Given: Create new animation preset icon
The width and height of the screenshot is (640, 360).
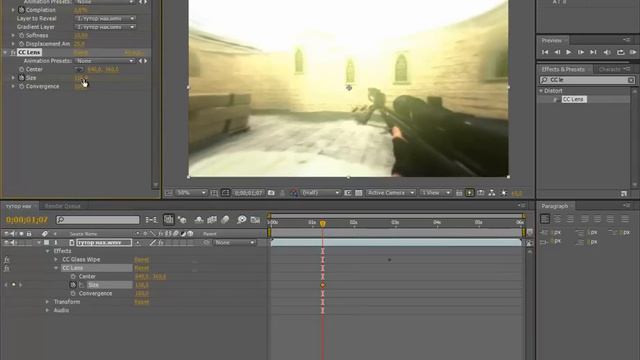Looking at the screenshot, I should pos(624,193).
